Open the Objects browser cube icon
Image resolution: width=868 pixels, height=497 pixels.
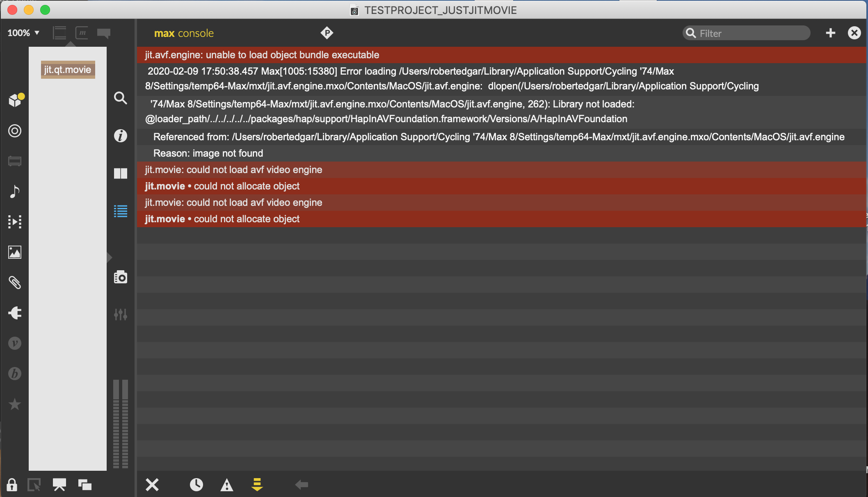pos(16,100)
